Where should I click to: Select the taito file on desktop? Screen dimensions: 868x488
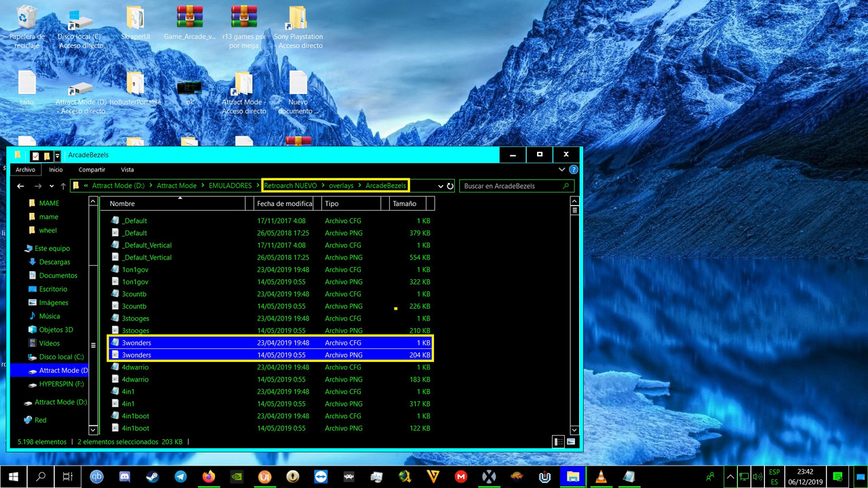coord(27,88)
